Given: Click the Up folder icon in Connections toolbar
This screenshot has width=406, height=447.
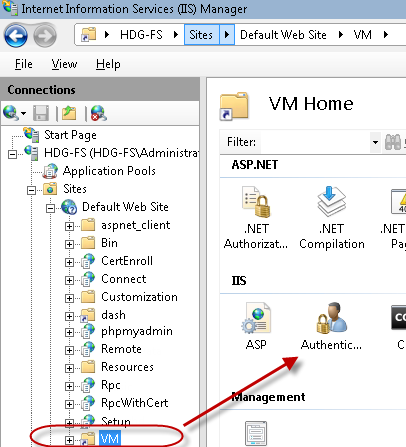Looking at the screenshot, I should pyautogui.click(x=69, y=113).
